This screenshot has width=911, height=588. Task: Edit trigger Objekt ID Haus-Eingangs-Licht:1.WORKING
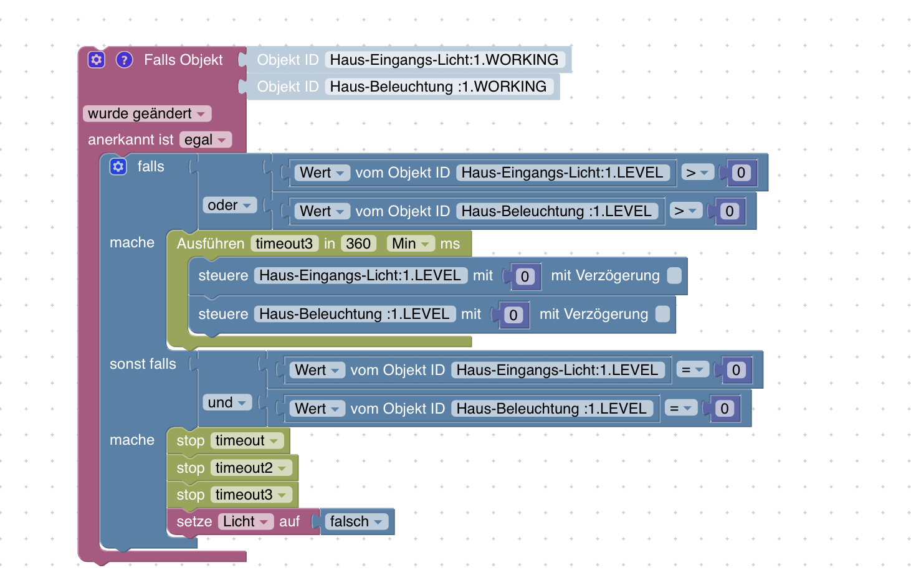pyautogui.click(x=444, y=60)
